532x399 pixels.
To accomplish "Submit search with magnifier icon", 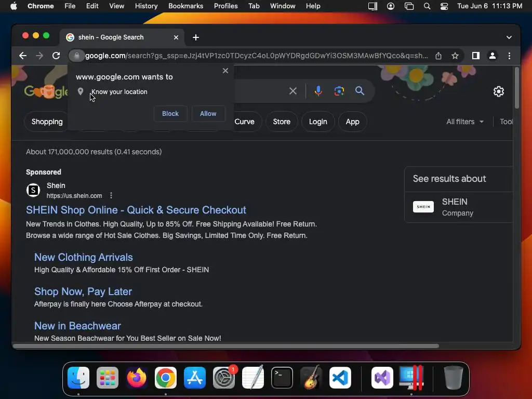I will [360, 91].
